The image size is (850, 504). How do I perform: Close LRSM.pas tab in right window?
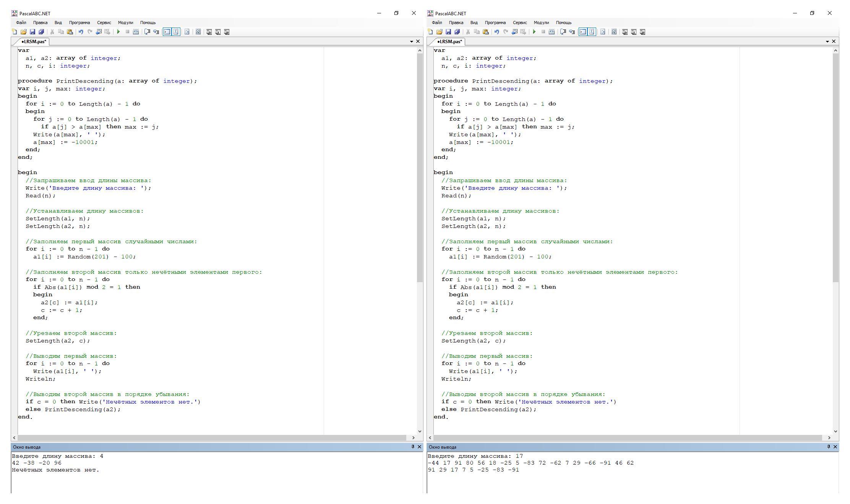pyautogui.click(x=834, y=41)
